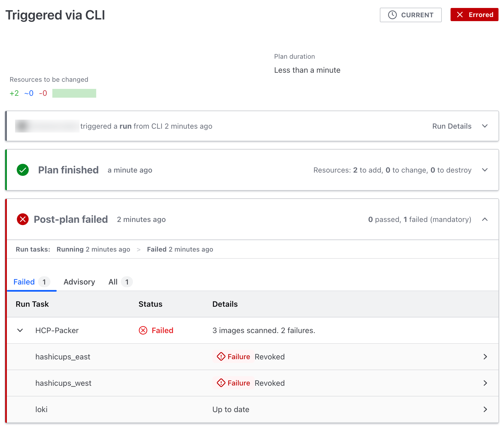
Task: Click the green resources change progress bar
Action: tap(74, 93)
